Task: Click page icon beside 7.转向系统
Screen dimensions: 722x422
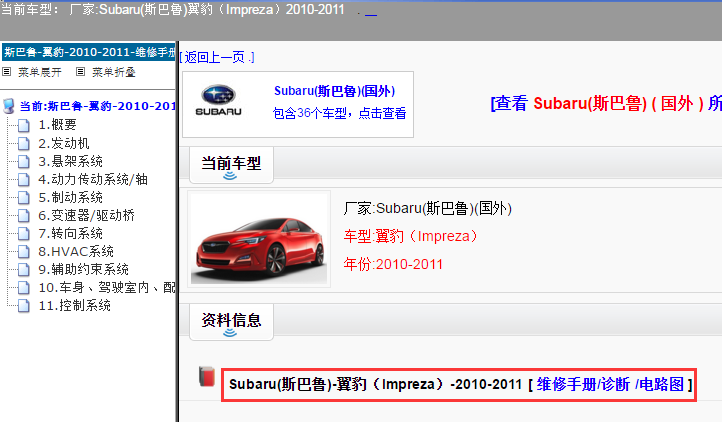Action: click(x=23, y=234)
